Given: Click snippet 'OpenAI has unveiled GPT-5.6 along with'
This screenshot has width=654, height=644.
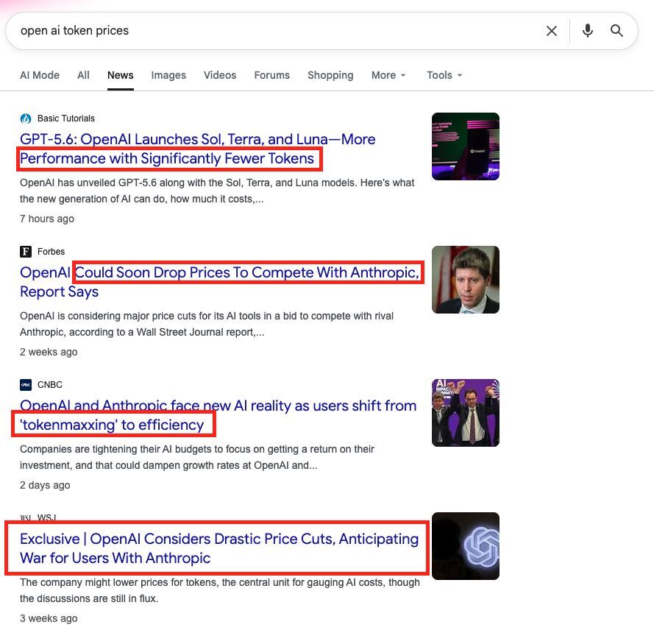Looking at the screenshot, I should pos(217,191).
